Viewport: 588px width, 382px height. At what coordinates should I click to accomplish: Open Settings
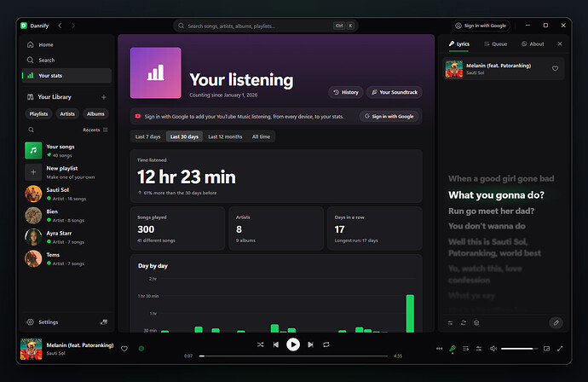pyautogui.click(x=43, y=322)
